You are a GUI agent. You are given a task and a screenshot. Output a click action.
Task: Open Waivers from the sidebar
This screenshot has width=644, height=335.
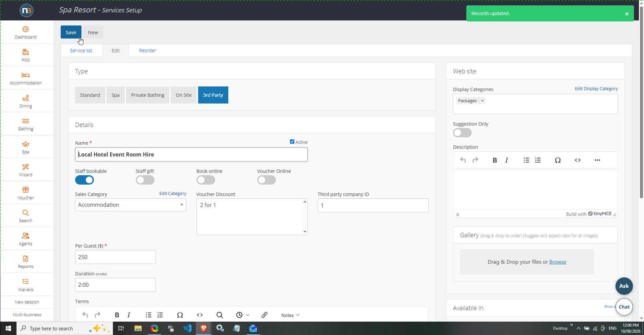click(25, 285)
